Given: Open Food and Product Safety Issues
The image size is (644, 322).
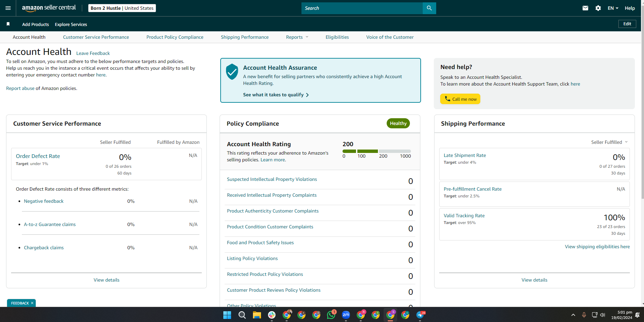Looking at the screenshot, I should (x=260, y=243).
